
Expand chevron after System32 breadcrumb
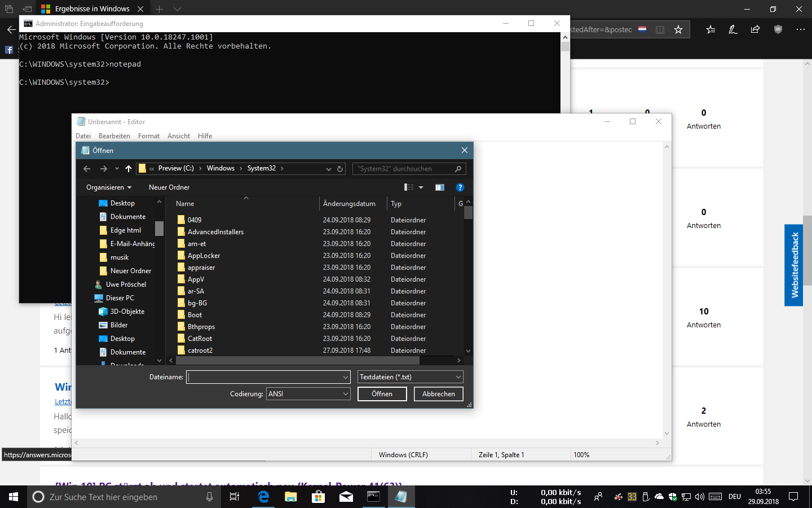point(282,168)
